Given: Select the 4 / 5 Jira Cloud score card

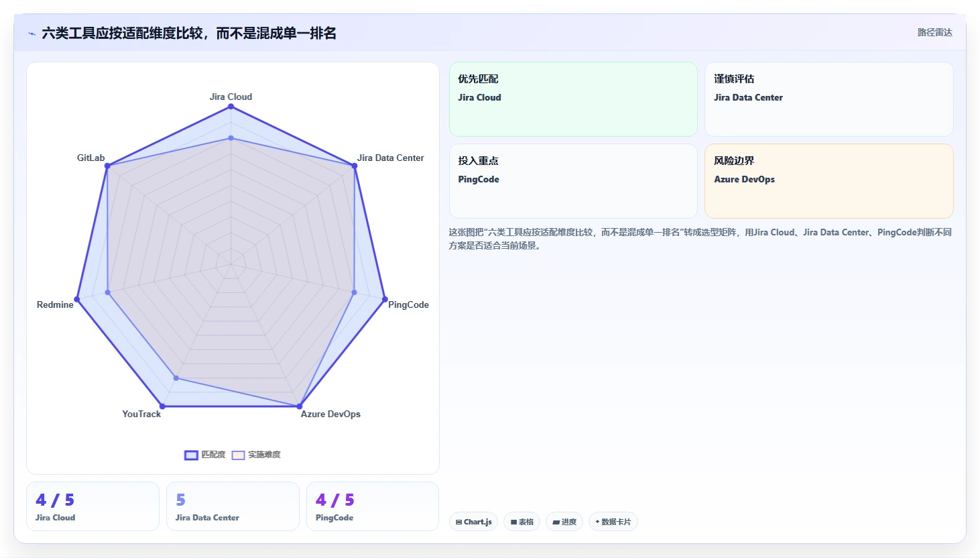Looking at the screenshot, I should [93, 506].
